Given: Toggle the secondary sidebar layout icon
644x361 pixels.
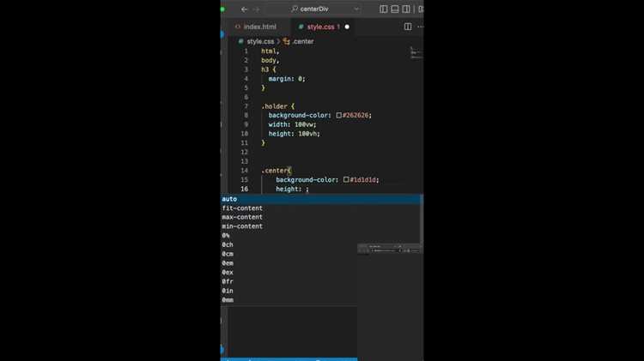Looking at the screenshot, I should tap(406, 9).
